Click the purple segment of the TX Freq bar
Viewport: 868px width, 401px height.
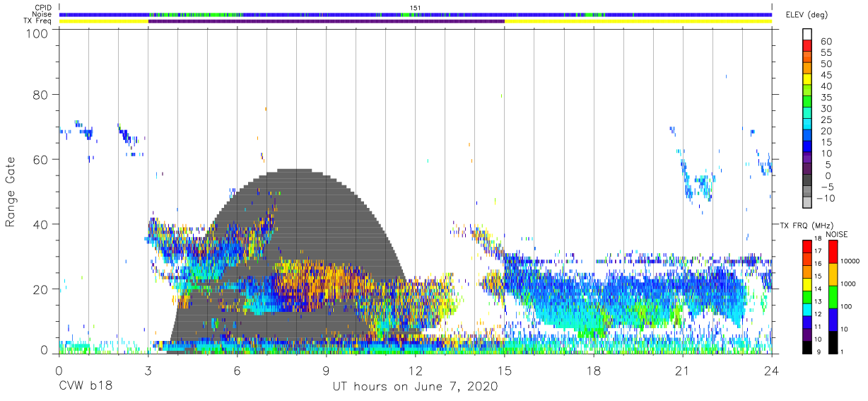[326, 21]
